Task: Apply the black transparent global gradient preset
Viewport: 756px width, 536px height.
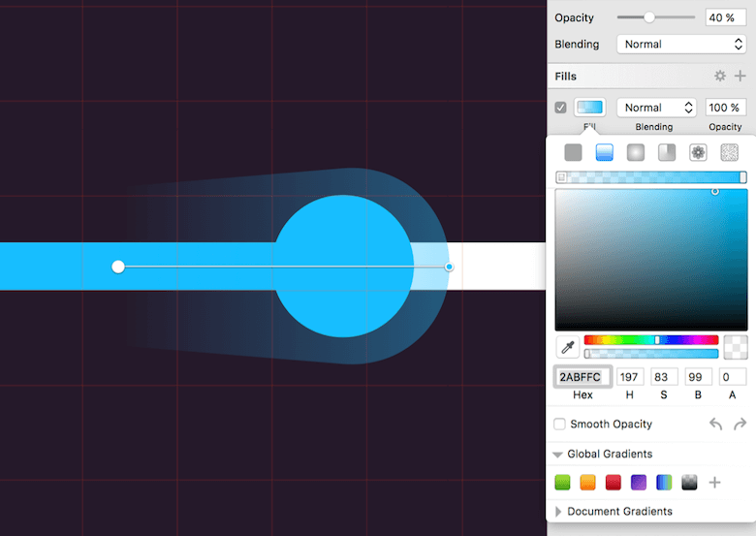Action: [689, 483]
